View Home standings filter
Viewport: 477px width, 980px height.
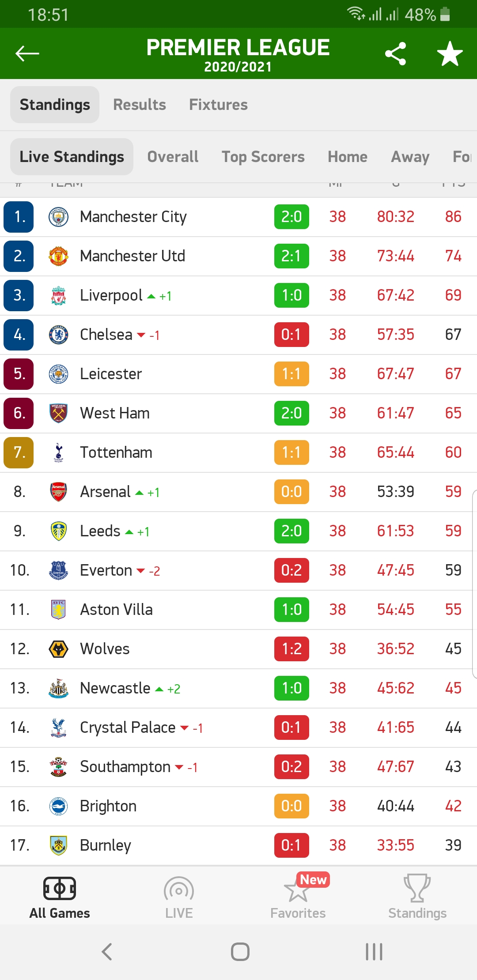point(348,157)
